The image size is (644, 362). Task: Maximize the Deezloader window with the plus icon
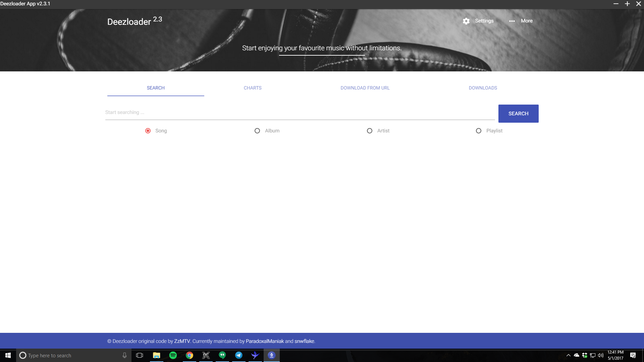627,4
